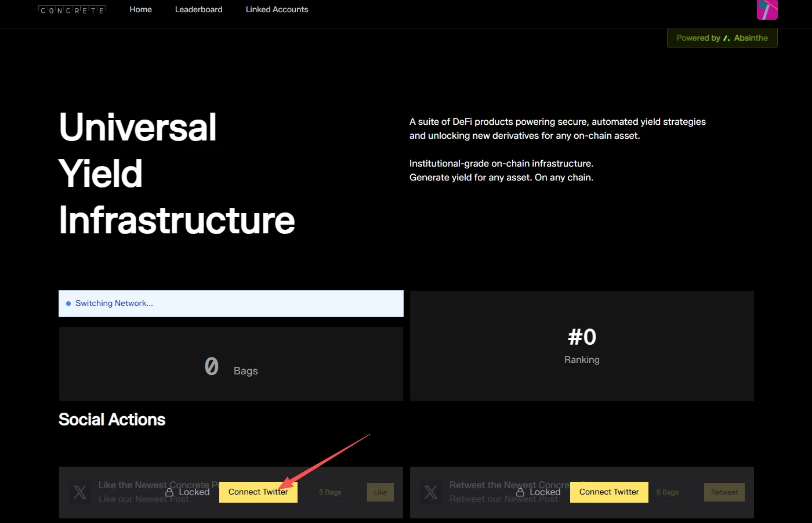
Task: Click the dimmed Retweet button
Action: pyautogui.click(x=724, y=492)
